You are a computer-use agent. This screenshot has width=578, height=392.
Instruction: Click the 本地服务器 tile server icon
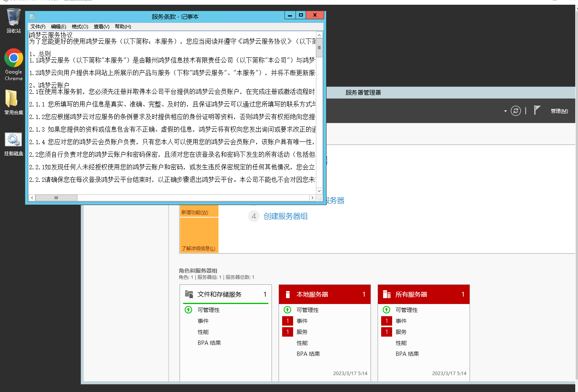(288, 294)
